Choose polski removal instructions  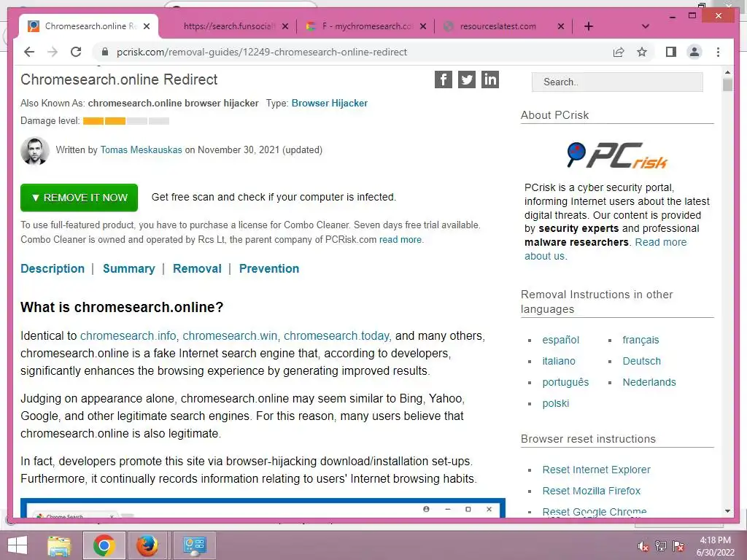click(555, 403)
